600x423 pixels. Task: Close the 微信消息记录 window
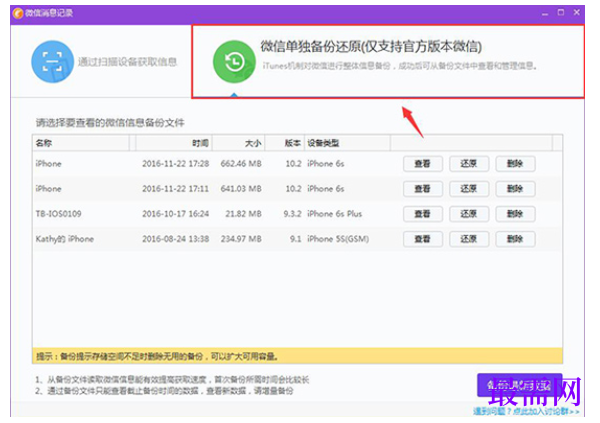(577, 13)
